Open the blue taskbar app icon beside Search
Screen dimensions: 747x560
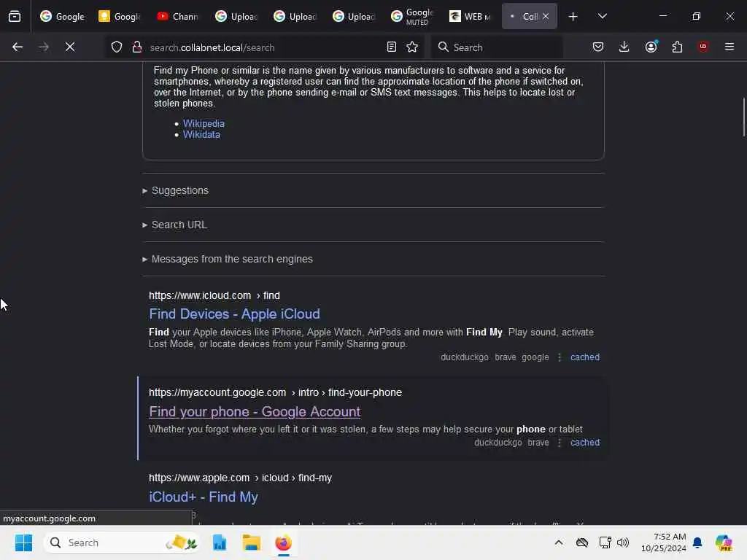pyautogui.click(x=219, y=542)
